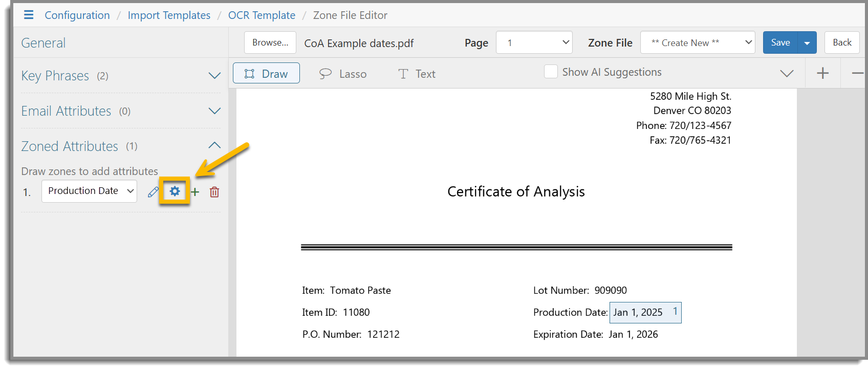Open the Page number dropdown
Screen dimensions: 868x370
coord(534,42)
